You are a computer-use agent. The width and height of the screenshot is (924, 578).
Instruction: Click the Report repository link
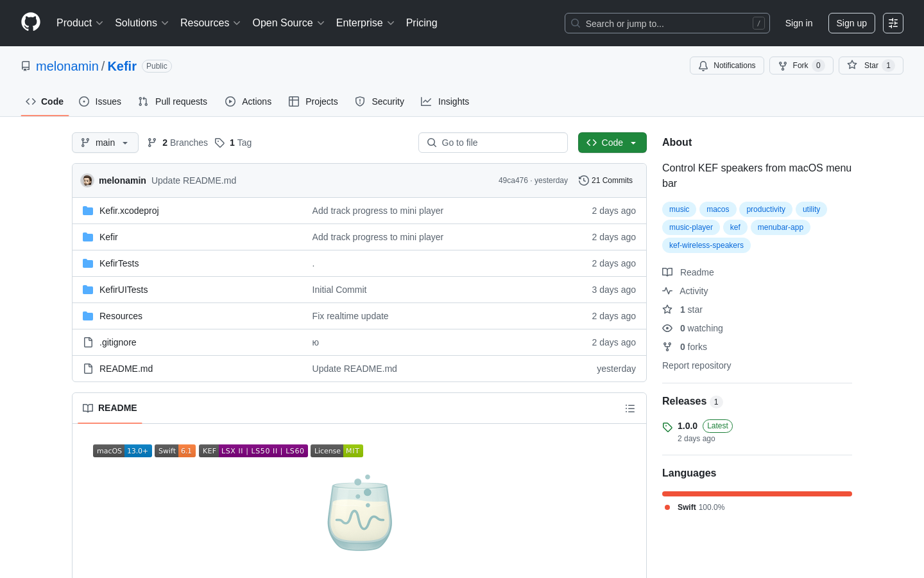696,365
